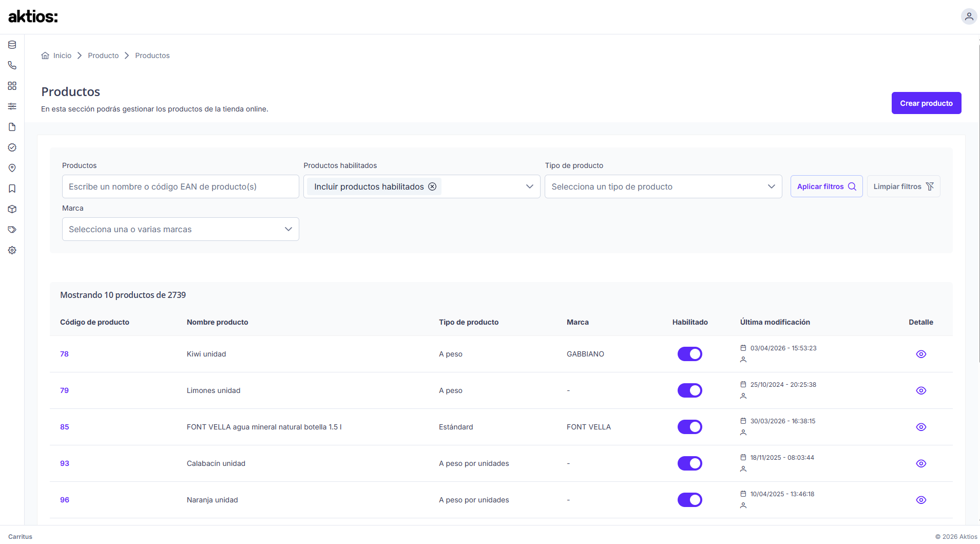Click the 'GABBIANO' brand cell
980x544 pixels.
(585, 354)
